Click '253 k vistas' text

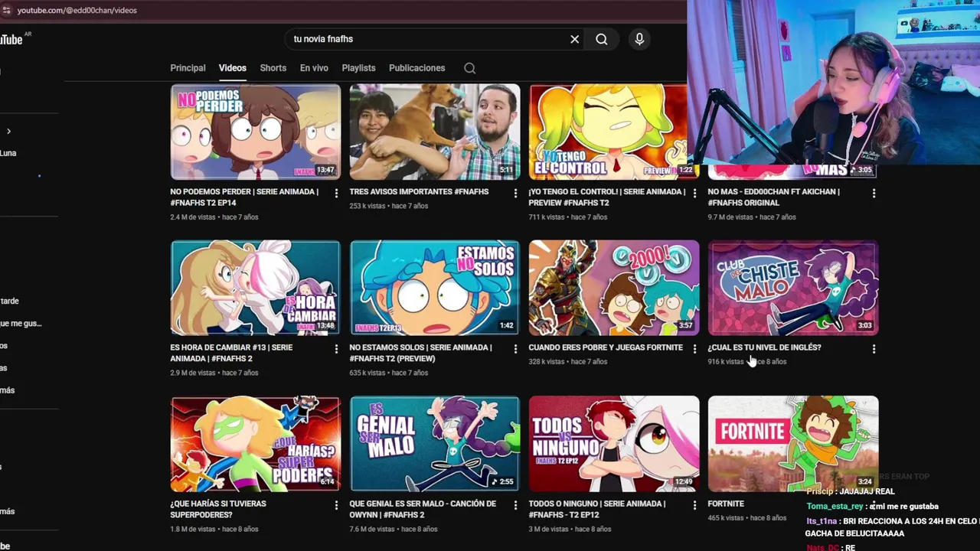[369, 206]
